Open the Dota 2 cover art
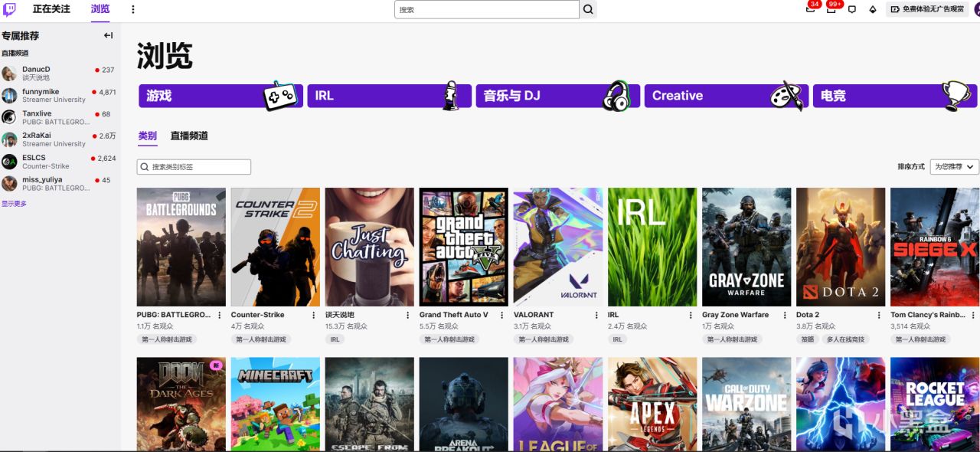980x452 pixels. click(x=841, y=247)
